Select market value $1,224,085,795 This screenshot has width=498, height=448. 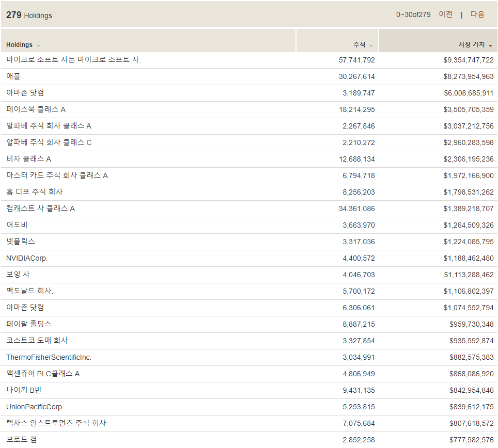pyautogui.click(x=469, y=242)
